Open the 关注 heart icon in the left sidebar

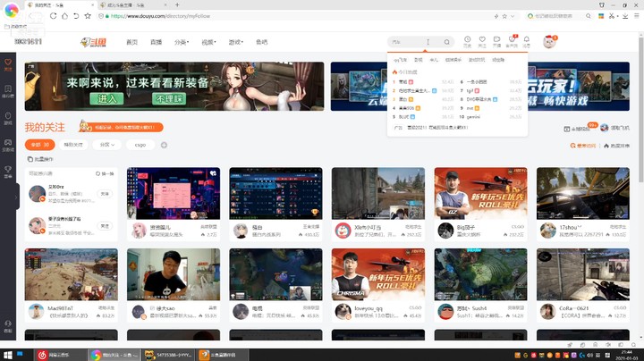8,64
